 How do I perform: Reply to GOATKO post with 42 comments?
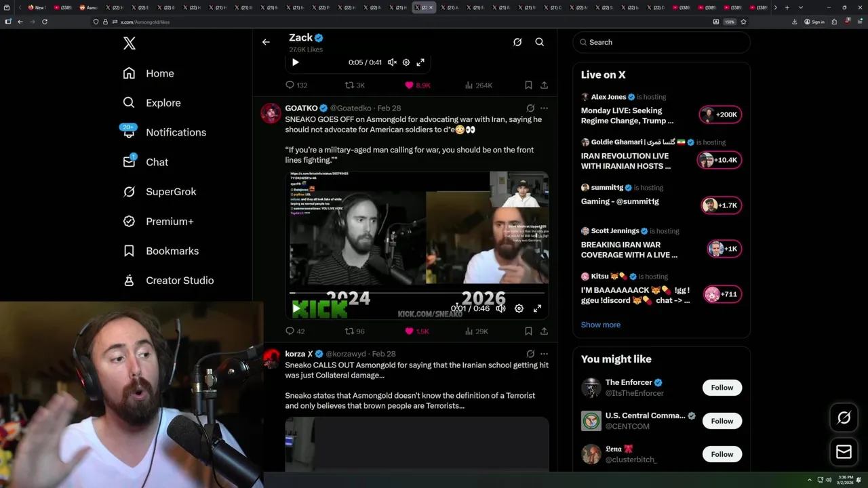(x=295, y=331)
